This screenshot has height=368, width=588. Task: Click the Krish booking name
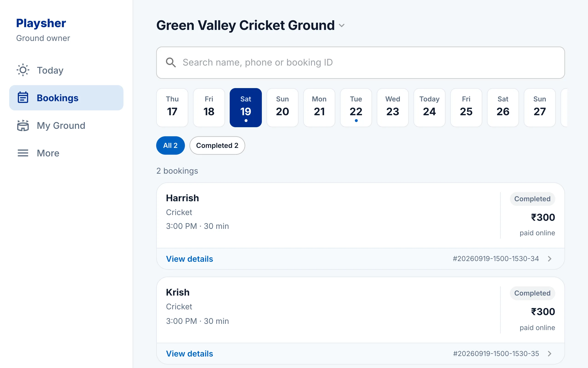[178, 292]
